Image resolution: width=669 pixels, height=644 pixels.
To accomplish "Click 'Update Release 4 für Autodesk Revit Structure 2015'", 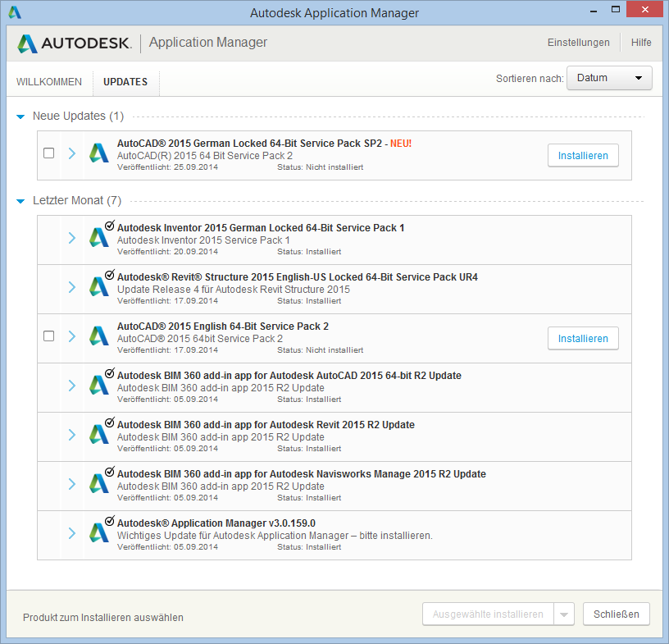I will click(x=234, y=289).
